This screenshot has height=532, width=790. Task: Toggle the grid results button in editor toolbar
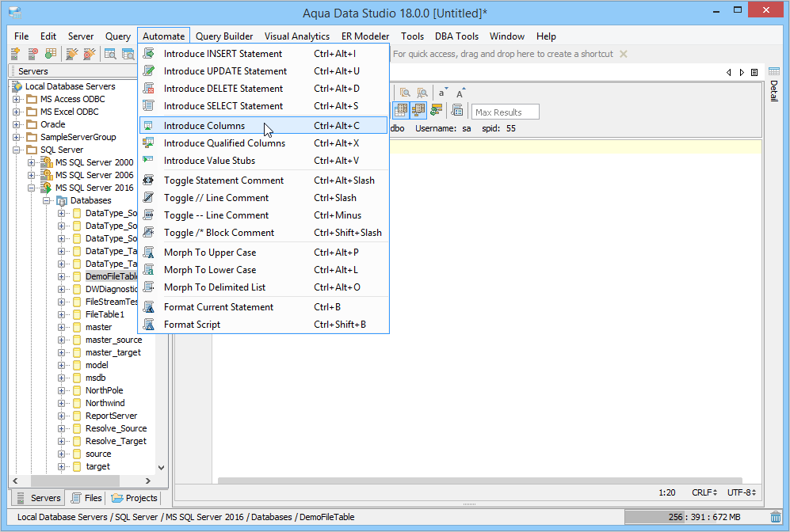401,110
